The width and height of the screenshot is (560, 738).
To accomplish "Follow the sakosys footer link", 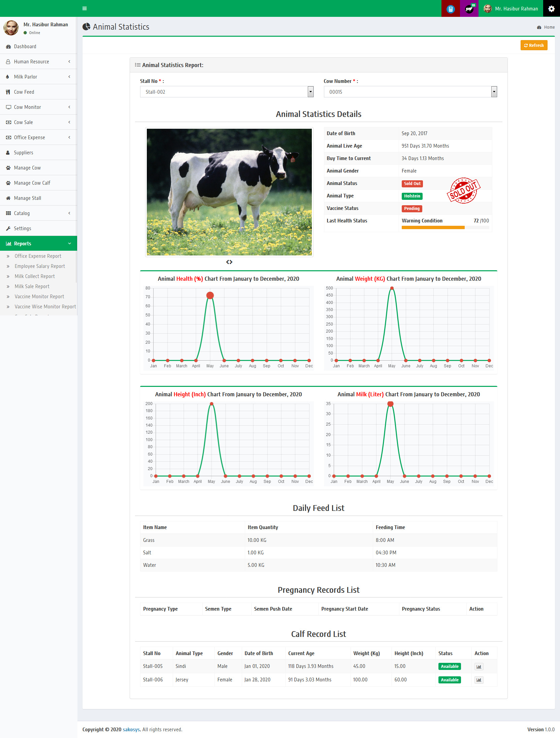I will (x=131, y=730).
